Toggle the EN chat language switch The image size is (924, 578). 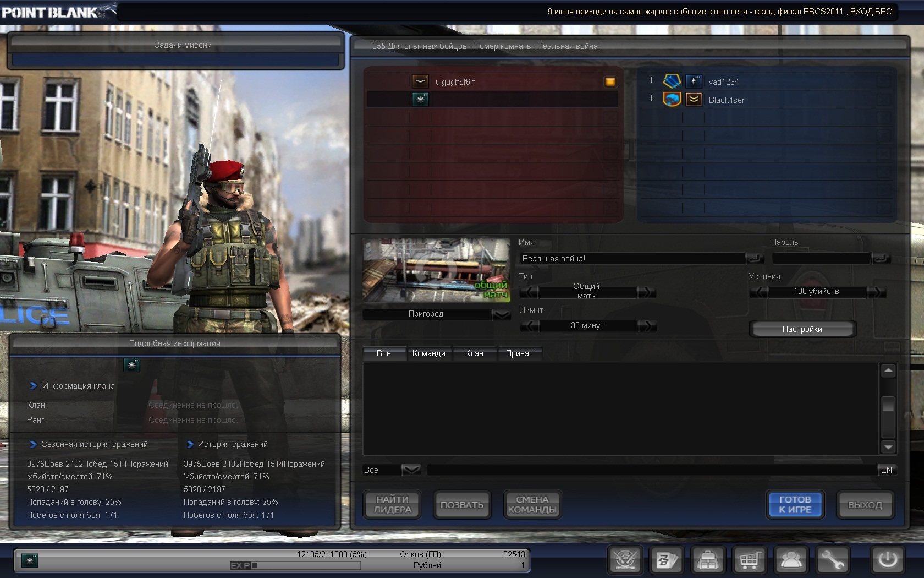886,470
